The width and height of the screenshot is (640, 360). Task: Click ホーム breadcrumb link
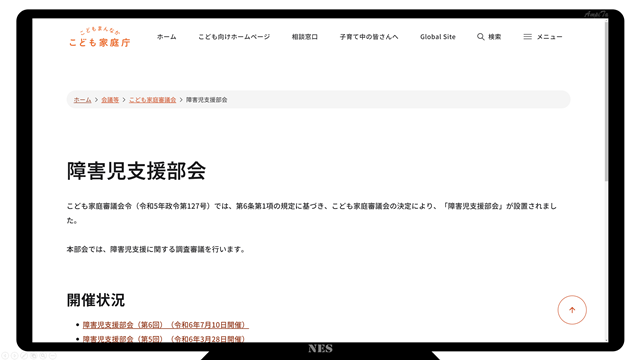82,100
